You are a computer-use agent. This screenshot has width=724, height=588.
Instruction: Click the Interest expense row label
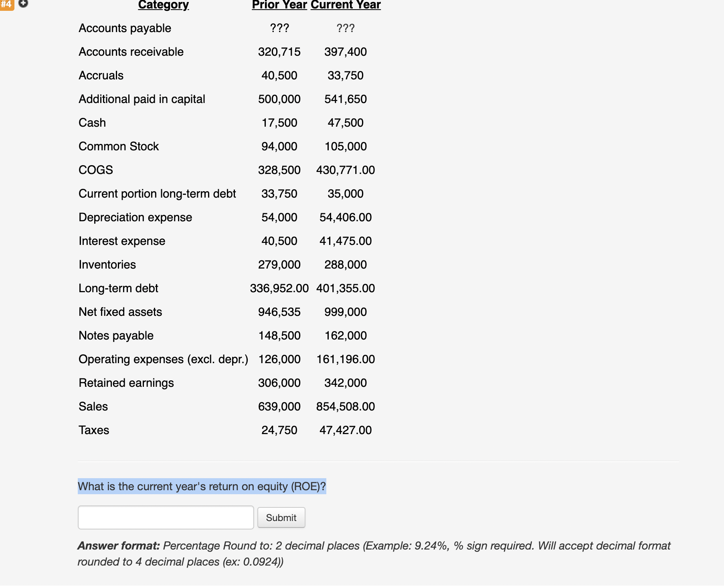point(122,240)
